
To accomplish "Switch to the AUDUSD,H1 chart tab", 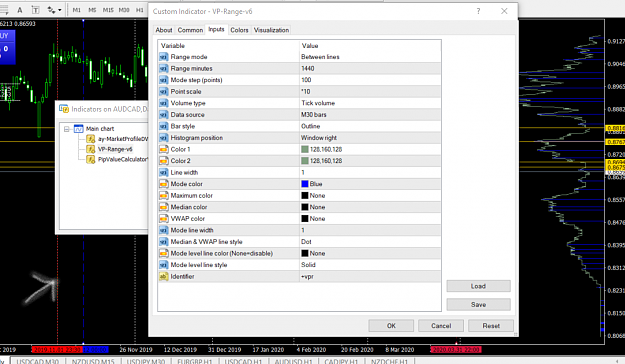I will click(294, 361).
